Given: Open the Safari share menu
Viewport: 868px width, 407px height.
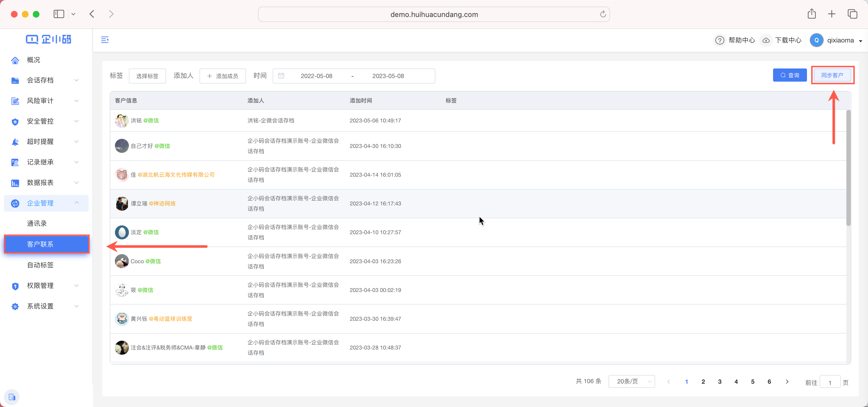Looking at the screenshot, I should 811,14.
